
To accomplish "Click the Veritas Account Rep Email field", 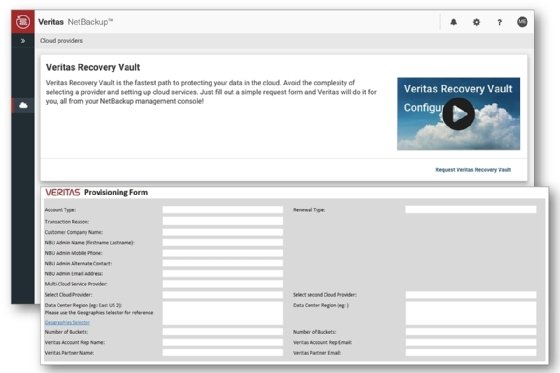I will tap(471, 342).
